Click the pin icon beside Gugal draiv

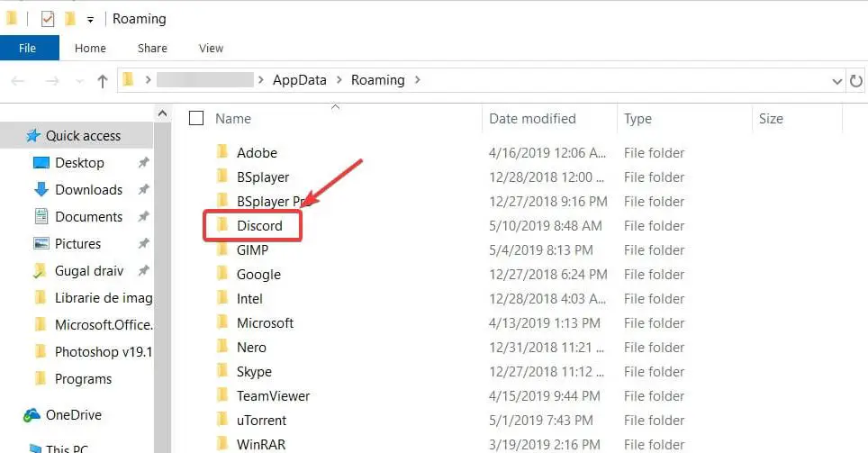tap(143, 271)
